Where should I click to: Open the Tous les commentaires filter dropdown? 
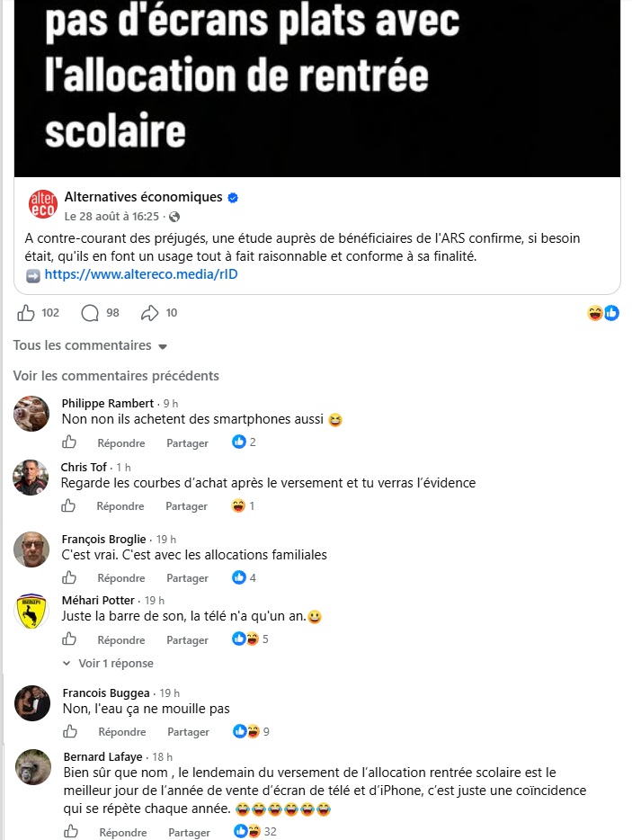[x=90, y=345]
